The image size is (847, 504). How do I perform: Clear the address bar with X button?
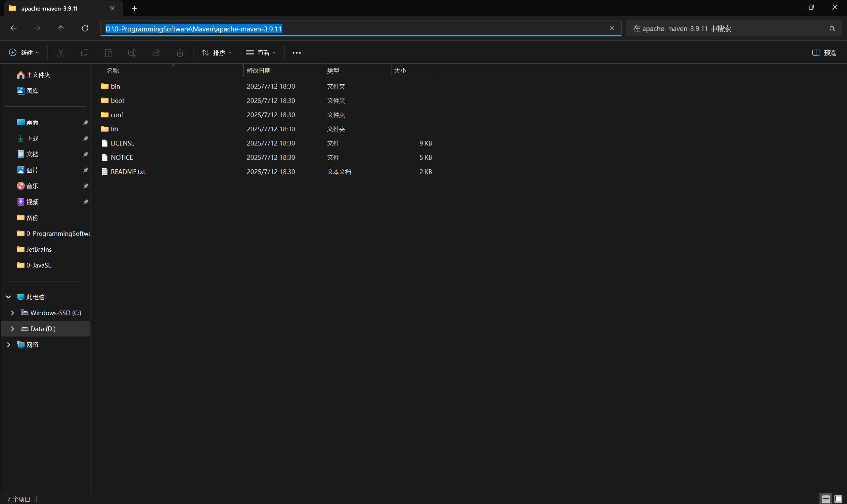(611, 28)
